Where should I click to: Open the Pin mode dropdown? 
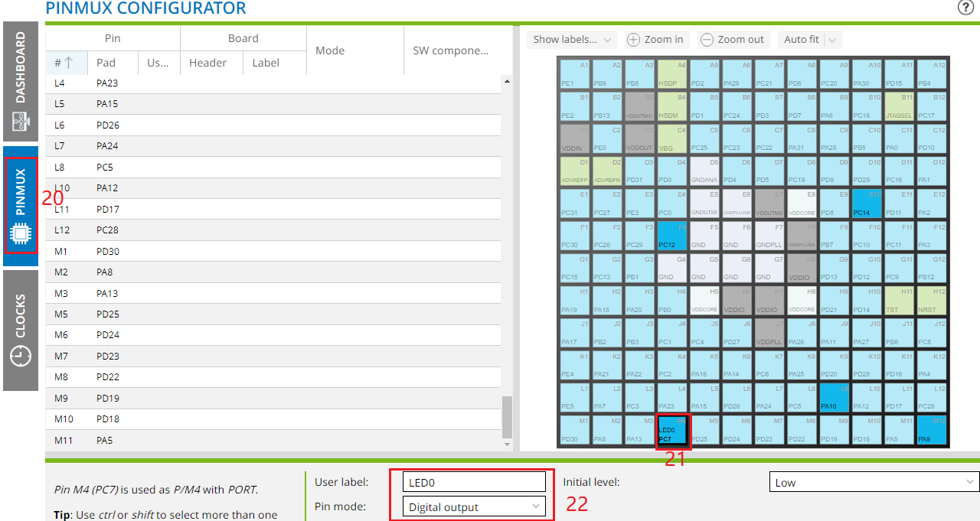coord(473,506)
